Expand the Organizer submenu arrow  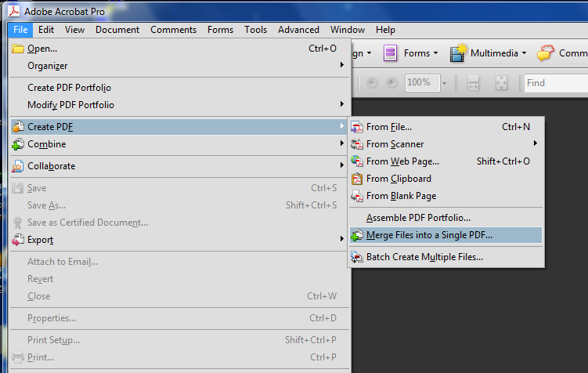(x=341, y=65)
